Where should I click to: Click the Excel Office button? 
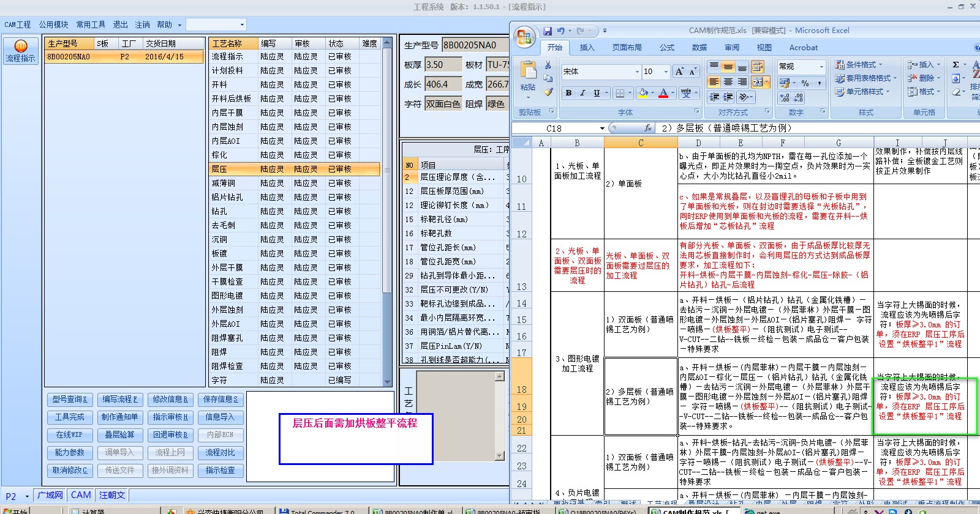[524, 37]
